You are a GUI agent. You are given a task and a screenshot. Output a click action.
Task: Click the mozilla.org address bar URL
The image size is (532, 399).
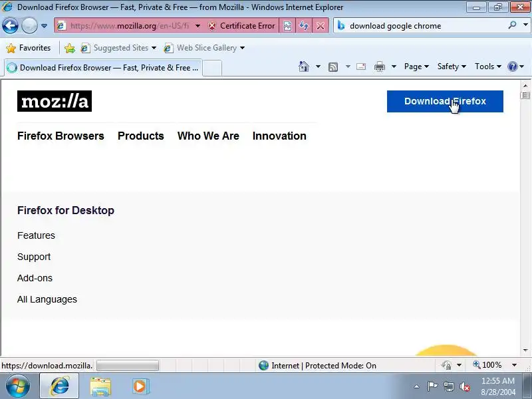pyautogui.click(x=129, y=26)
